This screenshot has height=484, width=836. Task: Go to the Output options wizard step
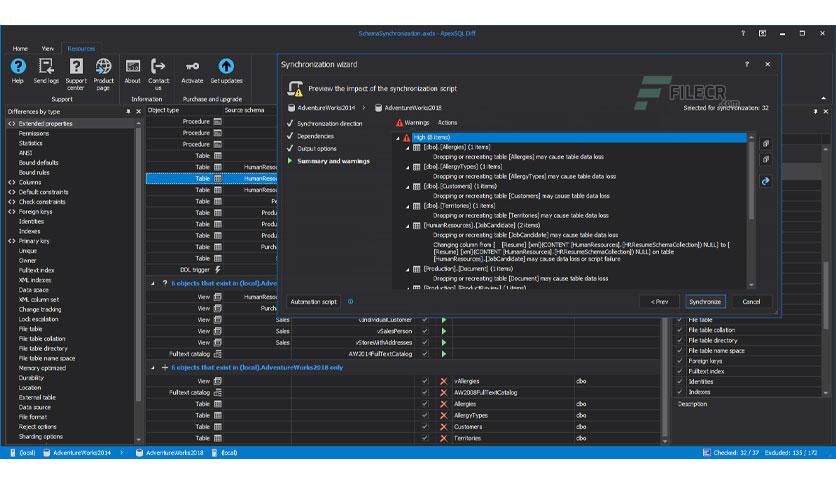pos(317,149)
